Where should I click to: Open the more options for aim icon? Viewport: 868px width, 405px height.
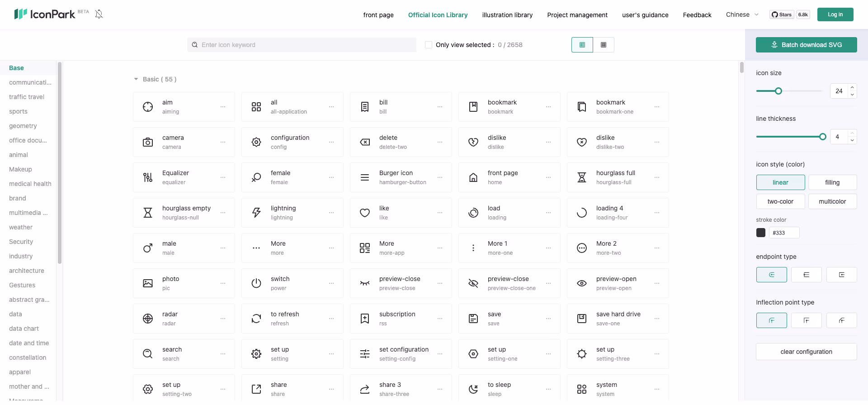coord(223,107)
